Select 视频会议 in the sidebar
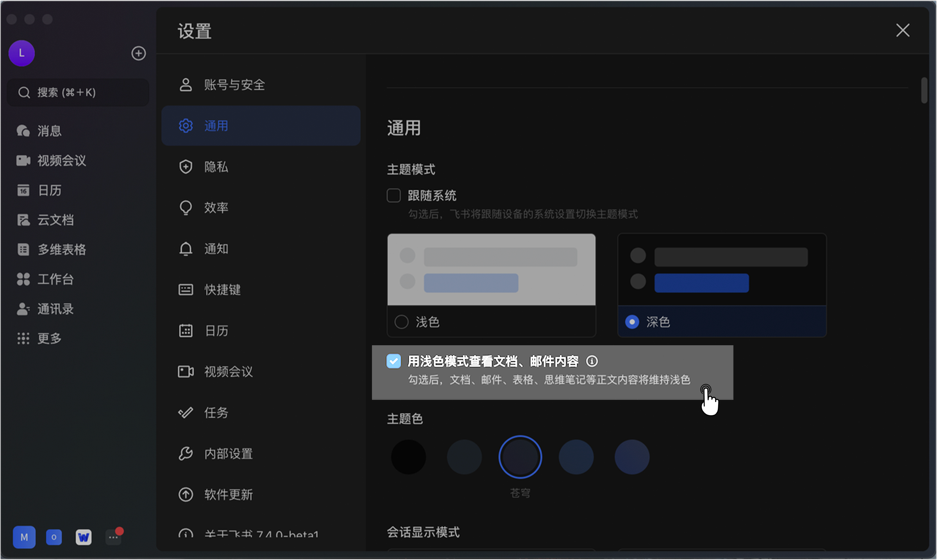The image size is (937, 560). [61, 161]
